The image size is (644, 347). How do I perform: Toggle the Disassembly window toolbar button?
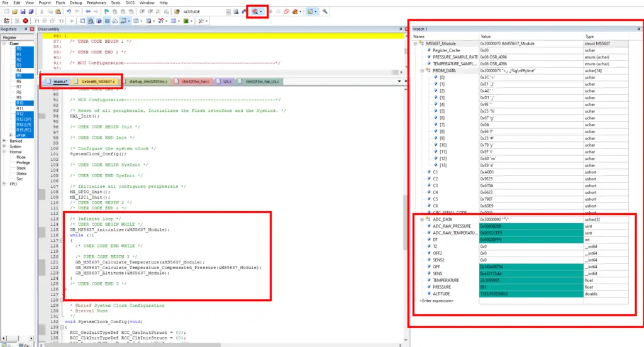point(91,21)
